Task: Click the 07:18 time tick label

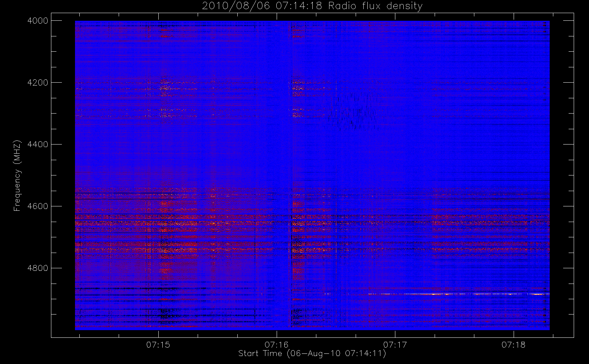Action: pyautogui.click(x=513, y=345)
